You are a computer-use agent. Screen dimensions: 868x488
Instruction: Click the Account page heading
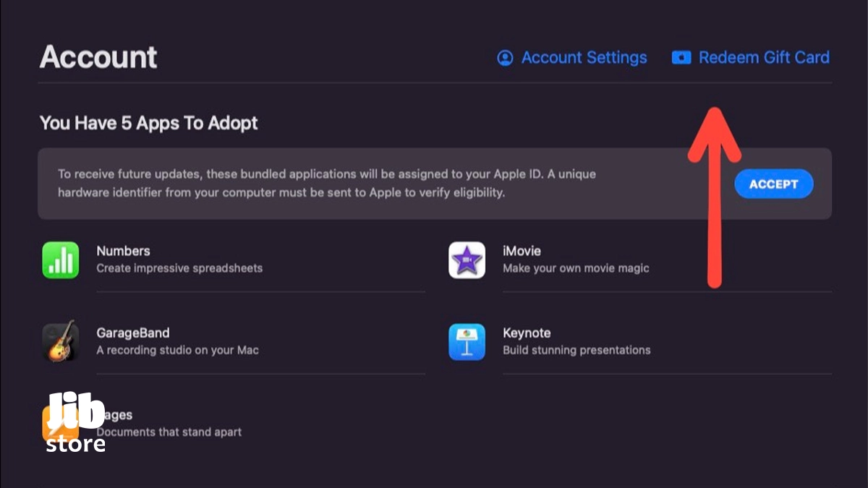click(x=98, y=57)
